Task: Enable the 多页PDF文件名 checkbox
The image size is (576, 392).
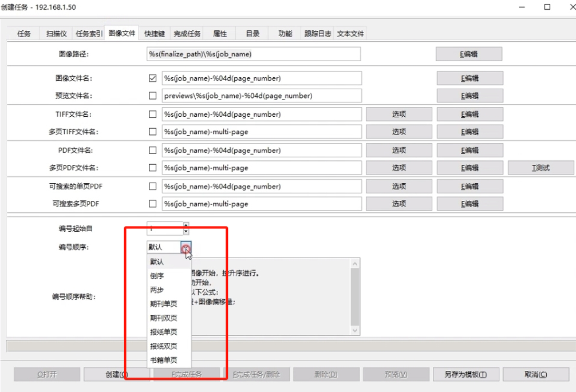Action: pos(152,168)
